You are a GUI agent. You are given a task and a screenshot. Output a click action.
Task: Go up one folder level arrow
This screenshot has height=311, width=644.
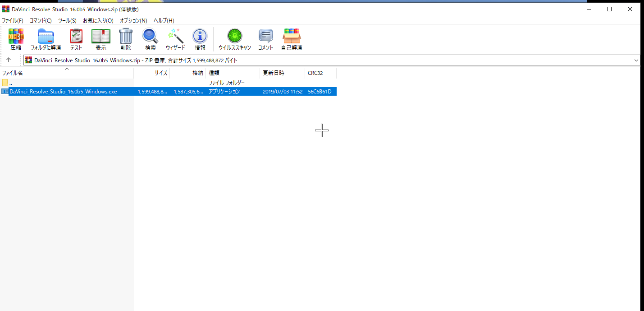coord(9,60)
